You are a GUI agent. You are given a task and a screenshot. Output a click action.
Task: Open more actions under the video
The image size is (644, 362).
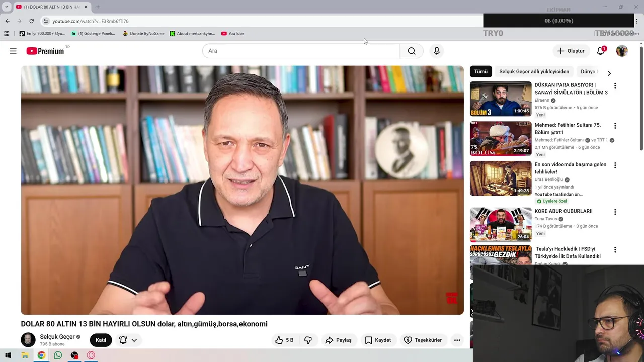[x=457, y=340]
